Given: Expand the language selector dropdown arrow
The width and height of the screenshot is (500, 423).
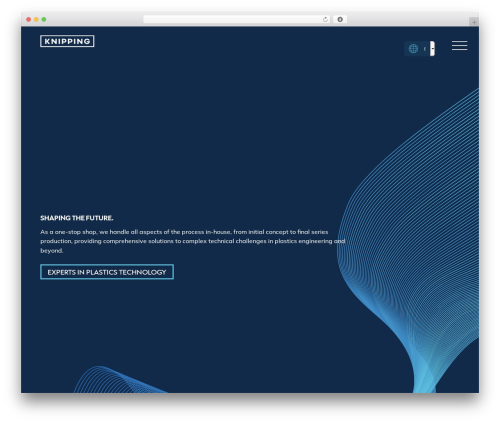Looking at the screenshot, I should [x=432, y=49].
